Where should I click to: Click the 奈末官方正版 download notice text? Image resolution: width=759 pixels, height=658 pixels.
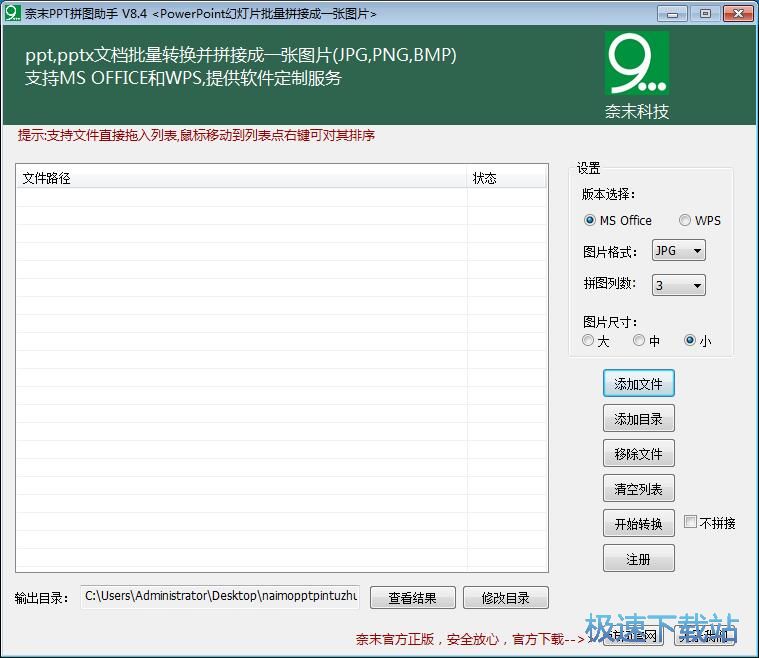tap(470, 639)
